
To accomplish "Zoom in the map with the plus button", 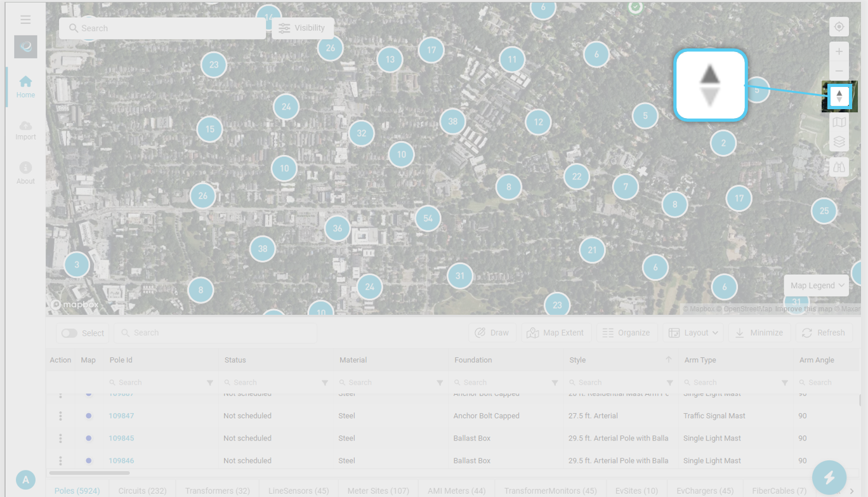I will click(x=839, y=51).
